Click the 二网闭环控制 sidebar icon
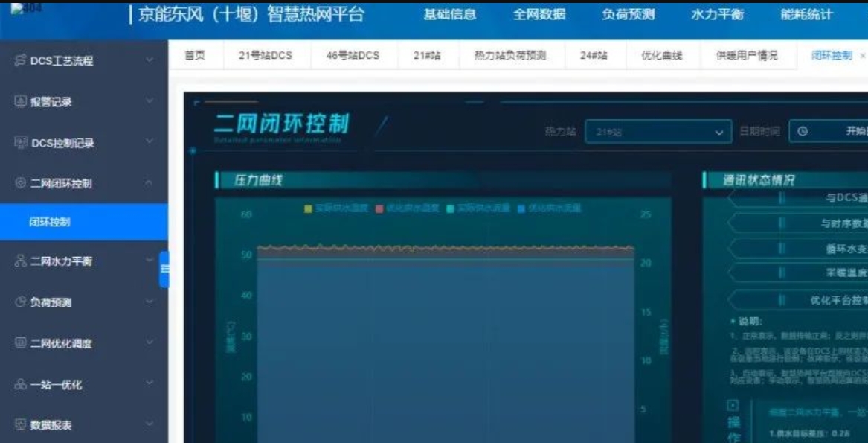This screenshot has width=868, height=443. [21, 183]
